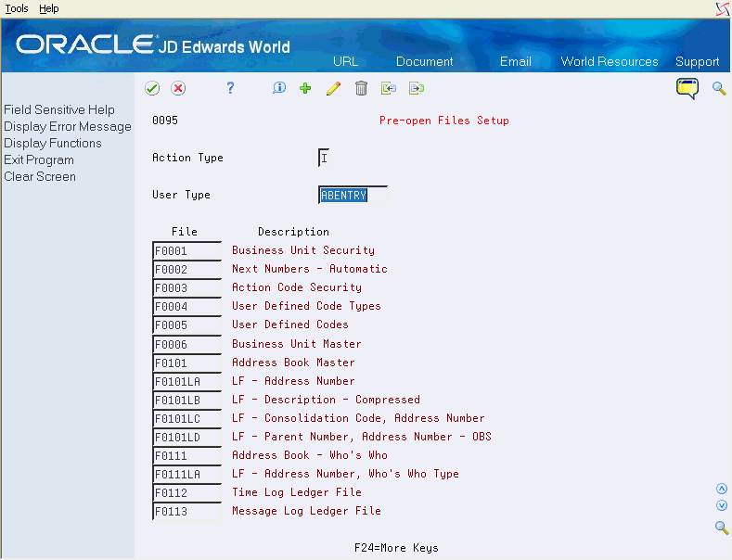Screen dimensions: 732x560
Task: Click the F0002 file field
Action: click(186, 269)
